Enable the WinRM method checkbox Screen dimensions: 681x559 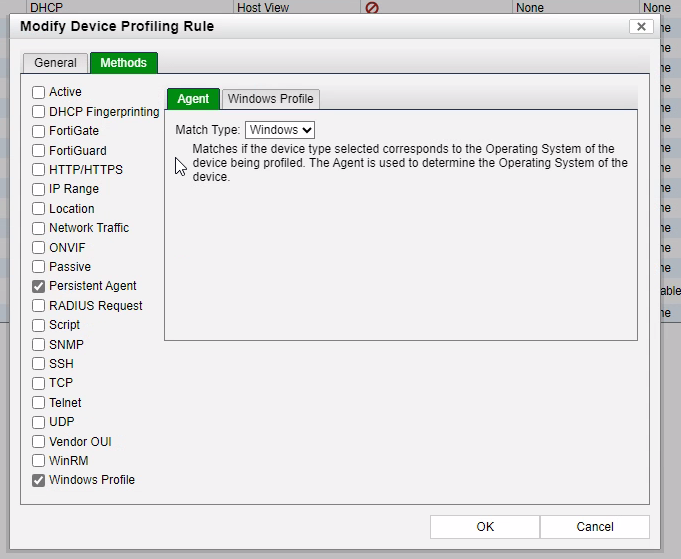click(39, 461)
